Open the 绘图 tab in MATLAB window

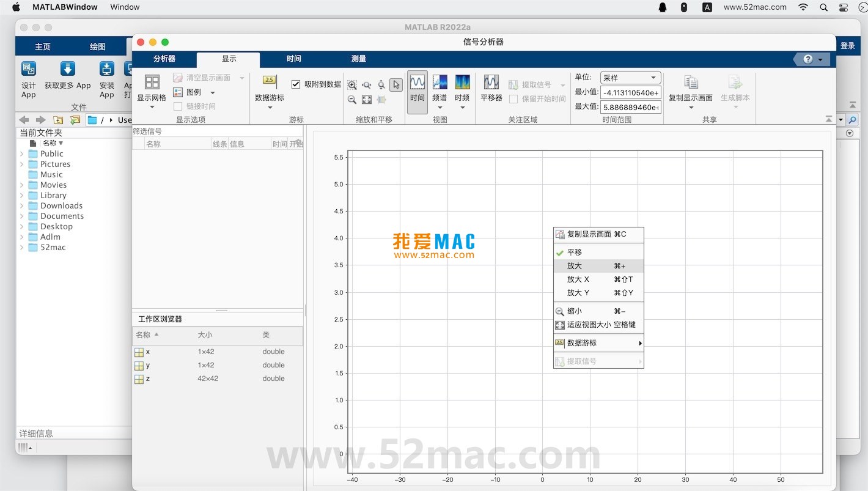[x=98, y=46]
